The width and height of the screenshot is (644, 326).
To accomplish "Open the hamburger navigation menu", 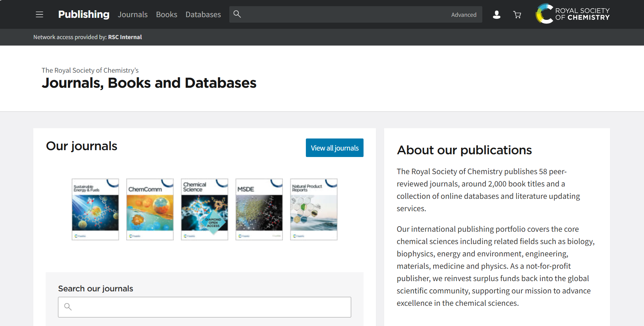I will 39,14.
